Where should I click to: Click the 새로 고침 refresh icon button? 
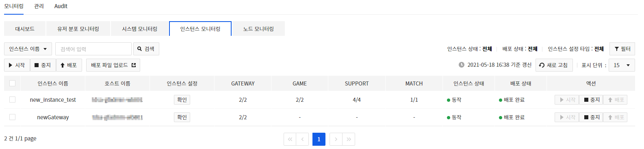(x=554, y=65)
